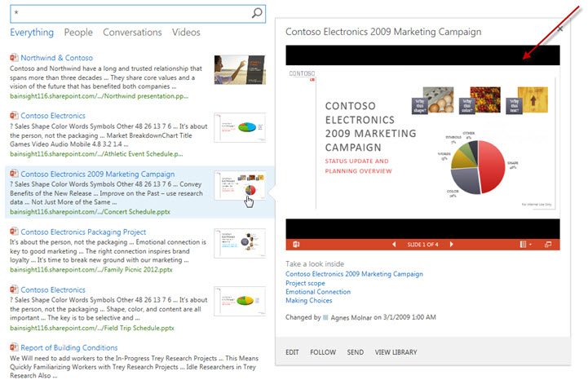The image size is (588, 380).
Task: Click PowerPoint icon beside Report of Building Conditions
Action: coord(14,347)
